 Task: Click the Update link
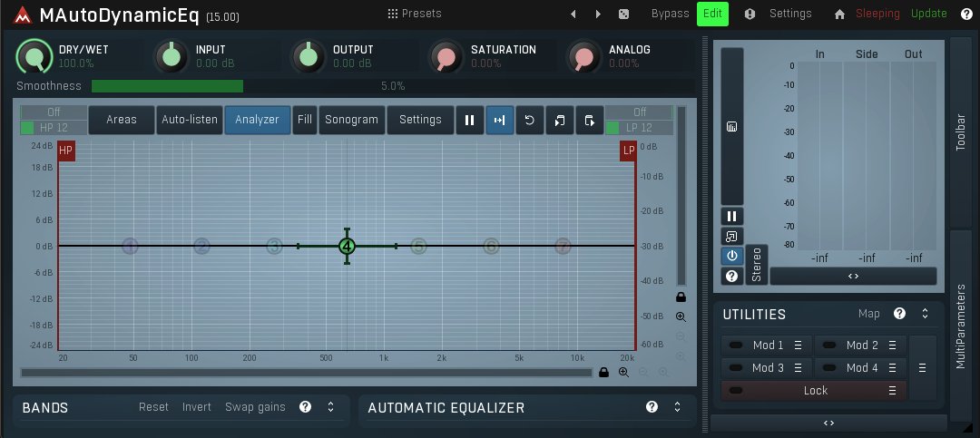tap(929, 14)
